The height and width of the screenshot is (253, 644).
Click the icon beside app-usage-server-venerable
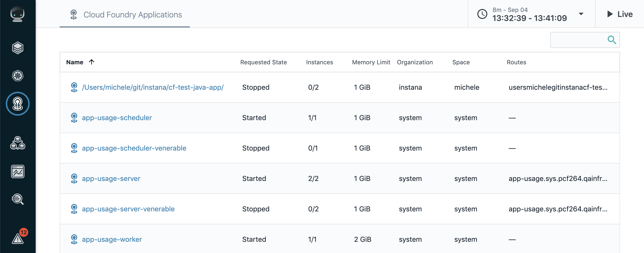point(74,209)
